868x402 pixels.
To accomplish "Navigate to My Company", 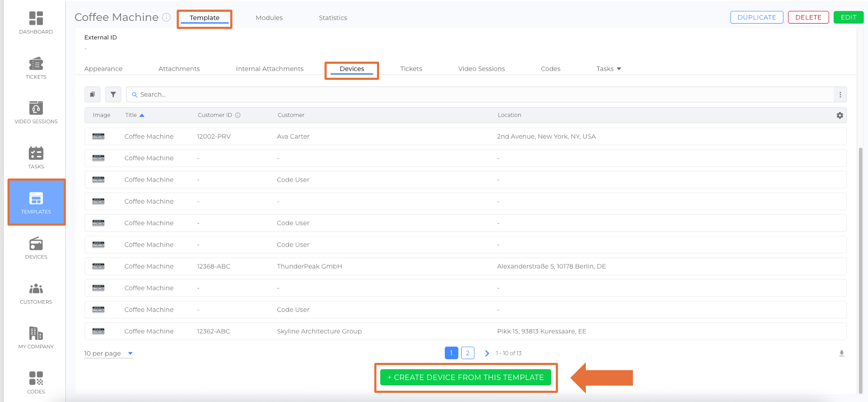I will 36,338.
